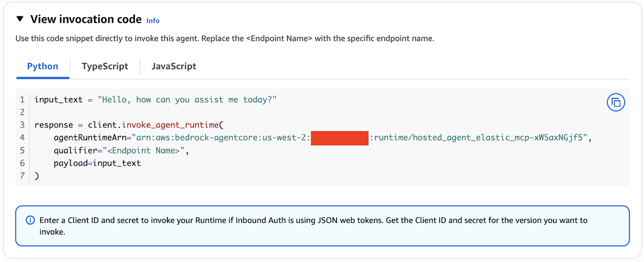Click the empty line 2 in the code
The image size is (644, 262).
161,112
